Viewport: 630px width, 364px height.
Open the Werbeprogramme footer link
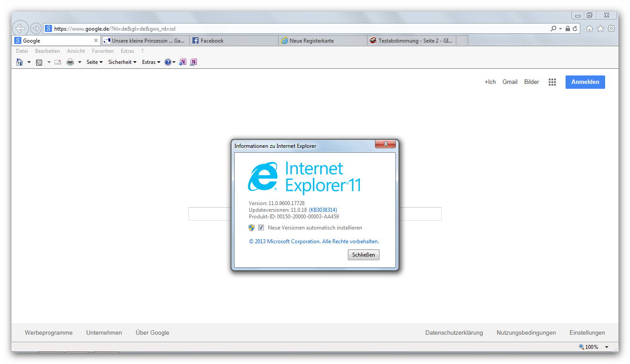tap(48, 333)
